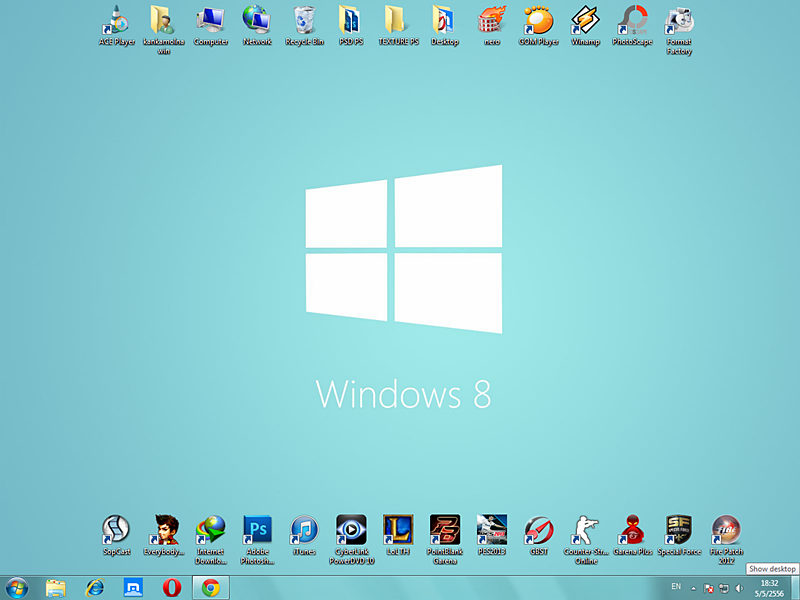This screenshot has height=600, width=800.
Task: Open the EN language bar indicator
Action: click(x=676, y=587)
